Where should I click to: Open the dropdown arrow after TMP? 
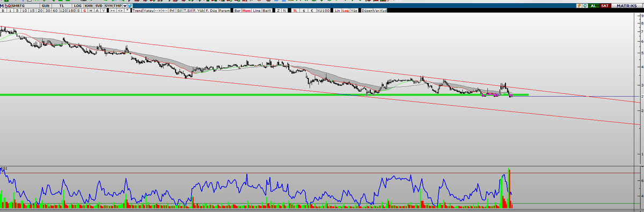click(x=125, y=6)
